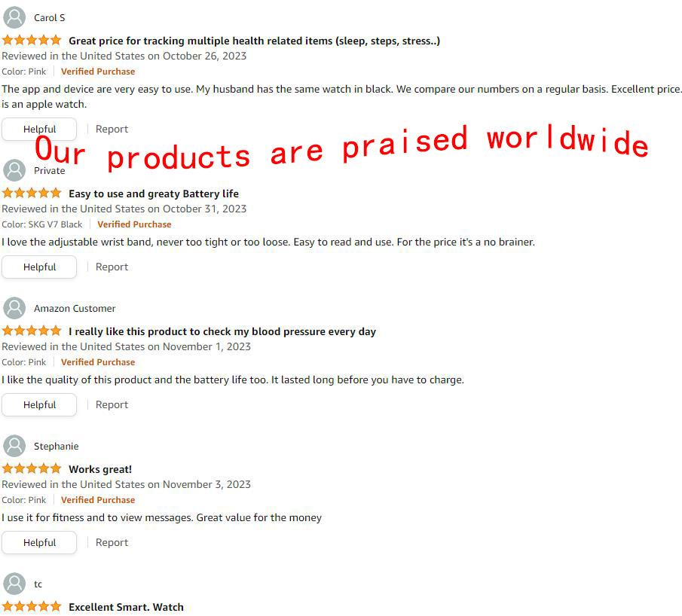This screenshot has width=682, height=616.
Task: Report the blood pressure review
Action: click(x=112, y=404)
